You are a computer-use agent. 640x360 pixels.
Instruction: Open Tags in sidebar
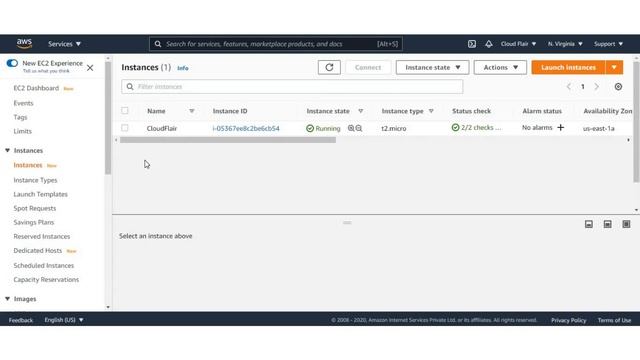pos(20,117)
